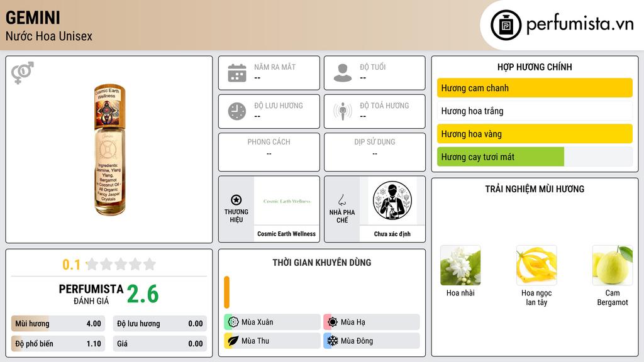Open the Cosmic Earth Wellness brand name link
Screen dimensions: 644x362
tap(286, 234)
